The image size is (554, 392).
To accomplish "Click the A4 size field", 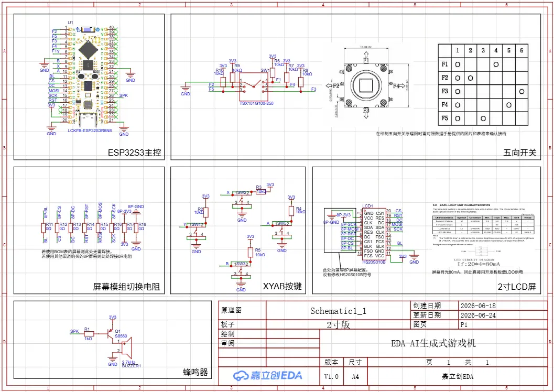I will pyautogui.click(x=355, y=376).
